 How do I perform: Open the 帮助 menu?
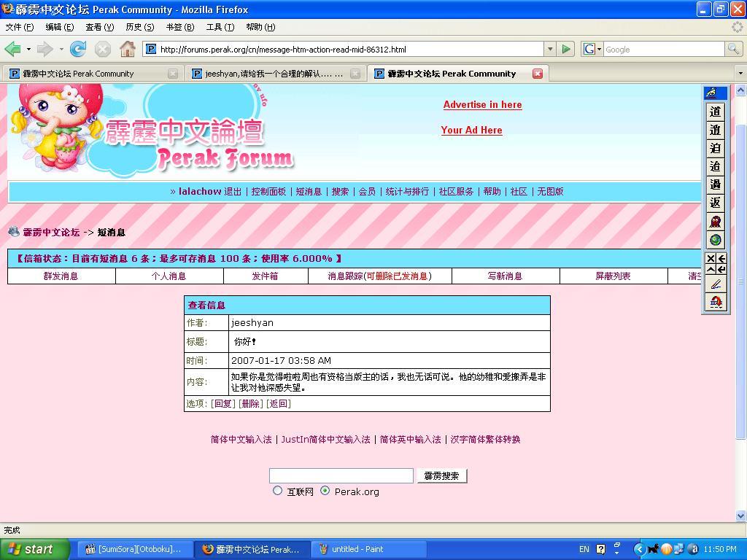coord(260,27)
